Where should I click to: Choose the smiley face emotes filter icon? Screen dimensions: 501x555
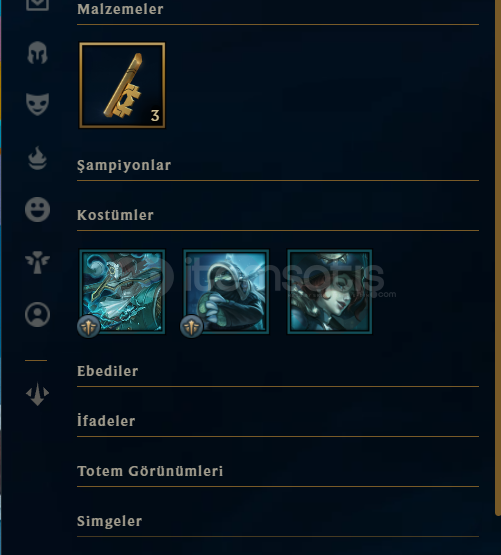point(37,210)
